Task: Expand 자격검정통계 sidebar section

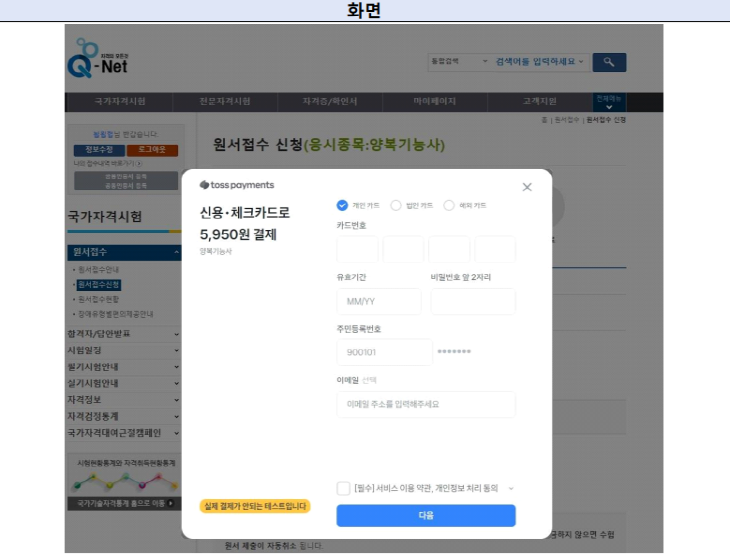Action: (124, 416)
